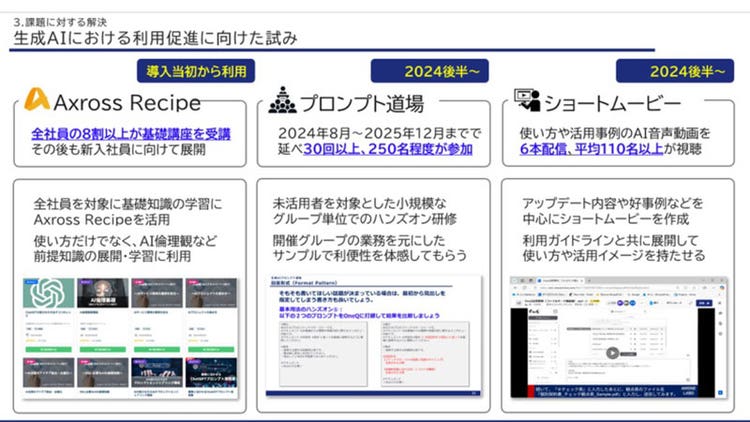Click the text 2024年8月～2025年12月までで
This screenshot has width=750, height=422.
tap(379, 133)
